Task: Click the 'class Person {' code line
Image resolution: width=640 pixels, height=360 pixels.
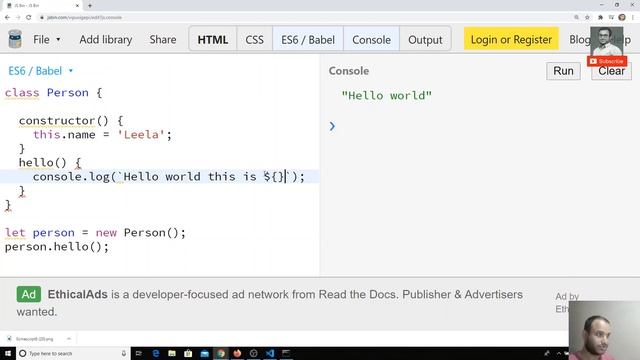Action: click(53, 93)
